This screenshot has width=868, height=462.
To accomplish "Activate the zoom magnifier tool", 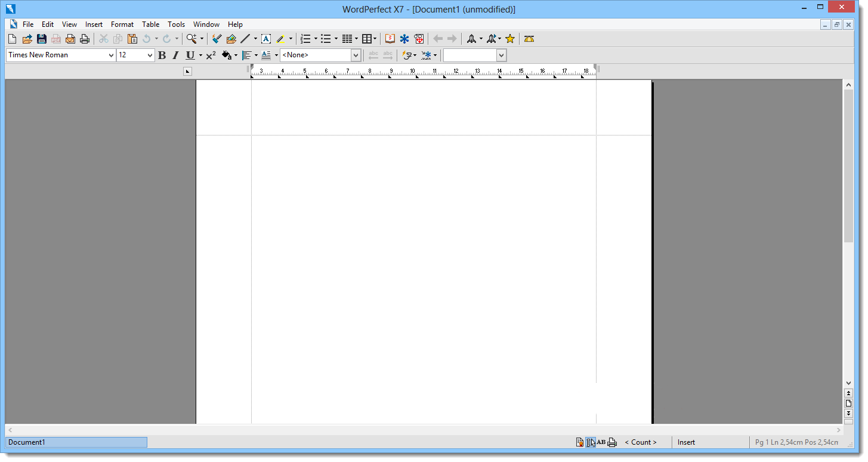I will [x=191, y=39].
